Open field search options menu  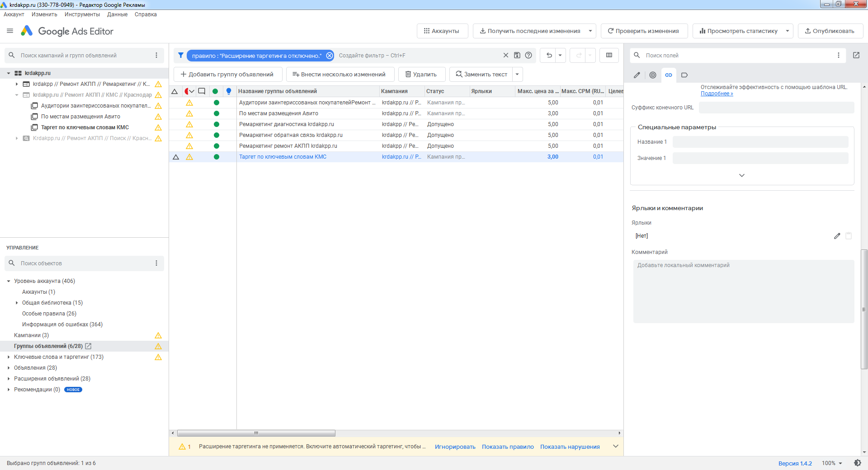[x=838, y=55]
